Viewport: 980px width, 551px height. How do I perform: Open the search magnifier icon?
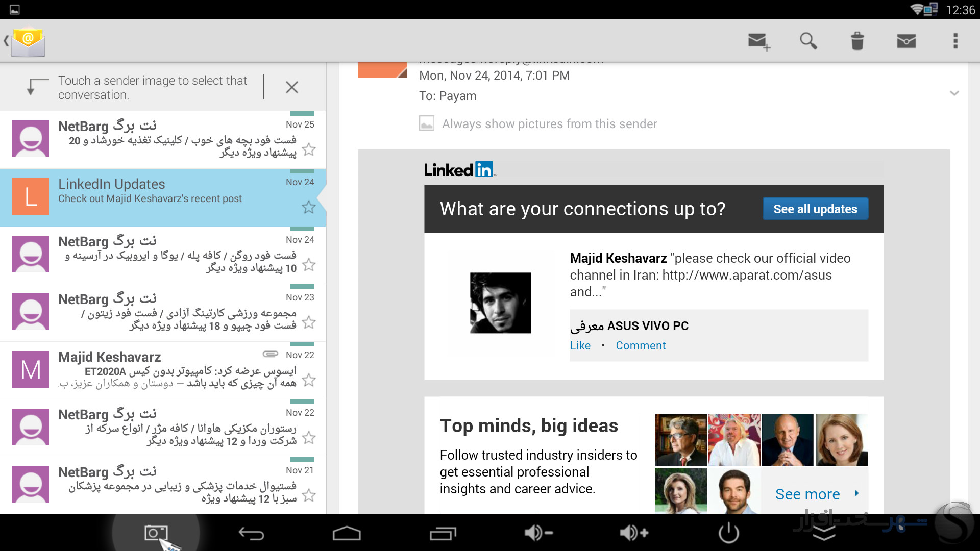click(x=808, y=41)
